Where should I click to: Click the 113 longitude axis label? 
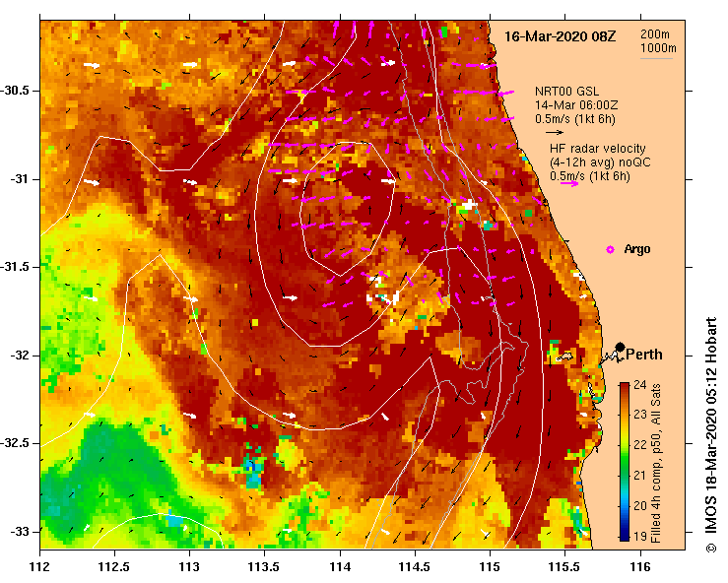point(189,567)
